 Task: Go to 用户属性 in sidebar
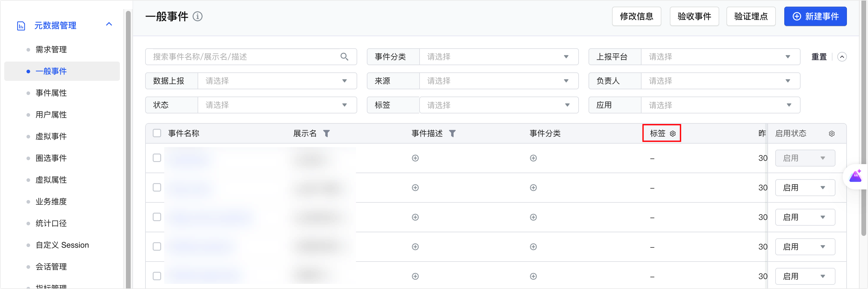[x=51, y=115]
